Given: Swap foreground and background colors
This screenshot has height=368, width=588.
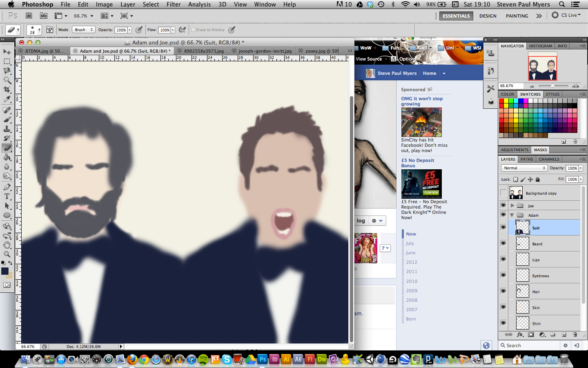Looking at the screenshot, I should [x=10, y=263].
